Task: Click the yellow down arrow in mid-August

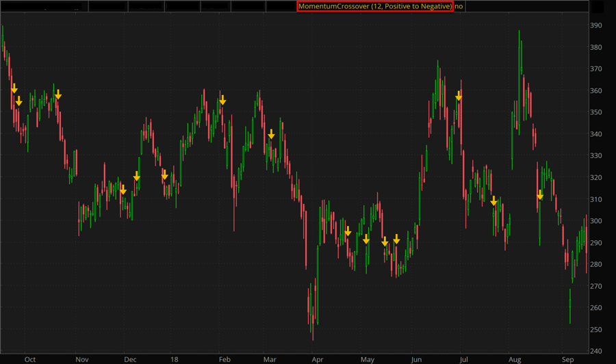Action: click(x=540, y=195)
